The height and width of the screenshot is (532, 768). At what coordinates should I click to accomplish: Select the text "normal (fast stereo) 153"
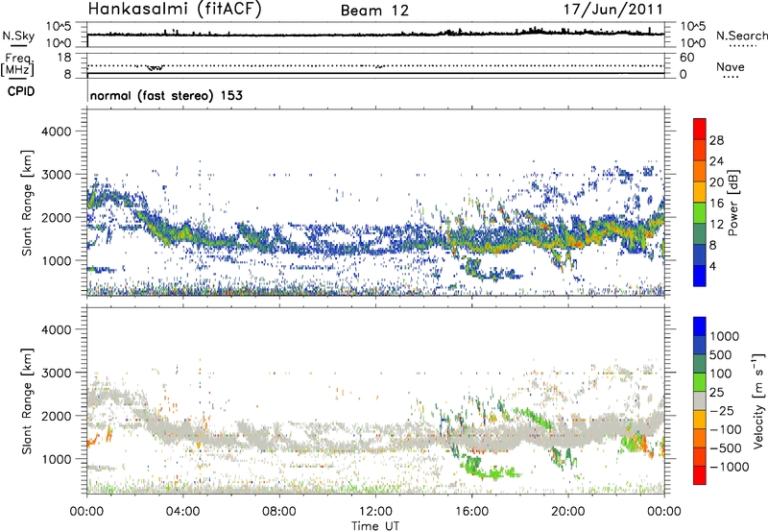(x=166, y=95)
